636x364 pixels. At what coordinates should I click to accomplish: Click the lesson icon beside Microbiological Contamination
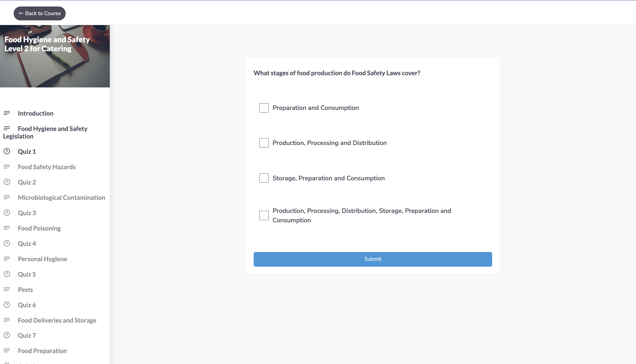(x=7, y=198)
